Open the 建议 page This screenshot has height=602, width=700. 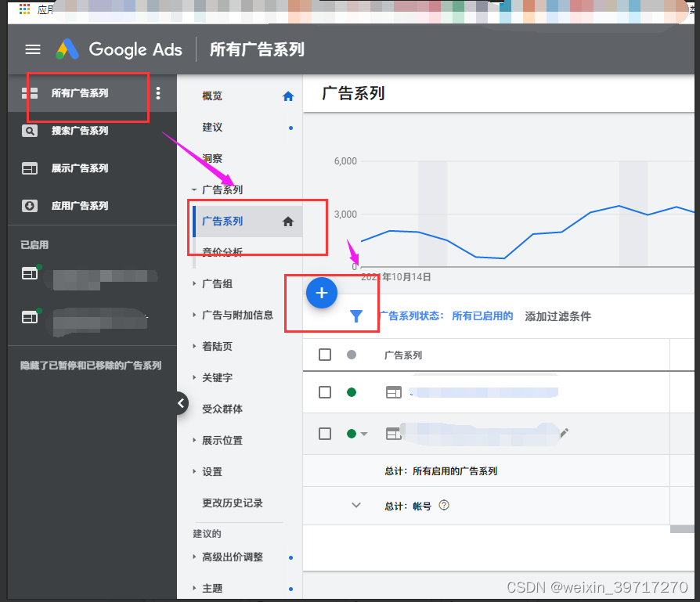tap(212, 127)
